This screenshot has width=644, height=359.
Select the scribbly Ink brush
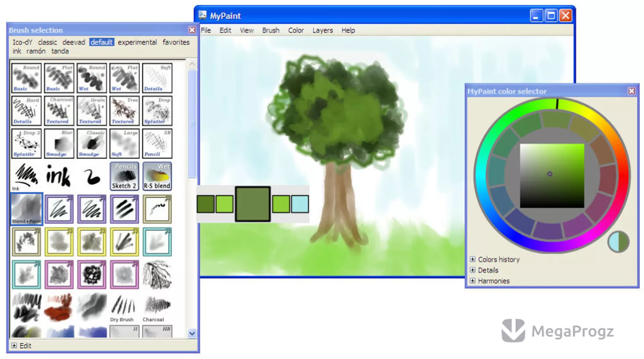tap(26, 176)
